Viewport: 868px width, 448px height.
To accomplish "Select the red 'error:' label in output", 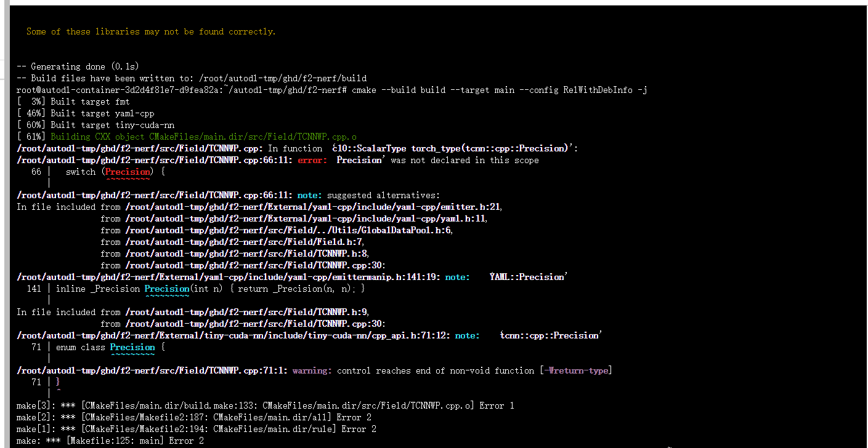I will 312,160.
